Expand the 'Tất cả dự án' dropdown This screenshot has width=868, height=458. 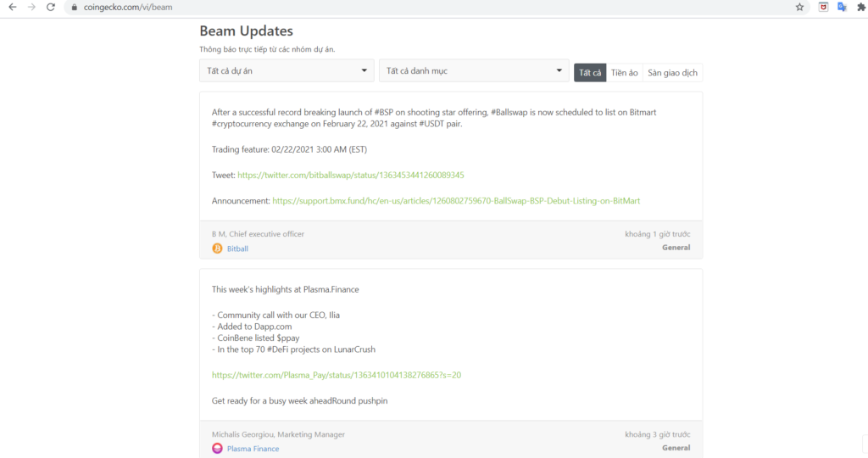(287, 70)
